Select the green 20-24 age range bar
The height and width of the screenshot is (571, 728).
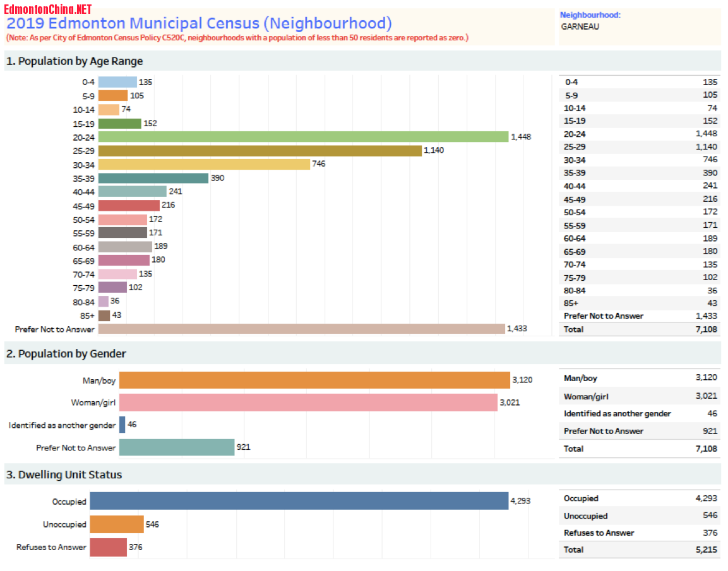coord(303,137)
